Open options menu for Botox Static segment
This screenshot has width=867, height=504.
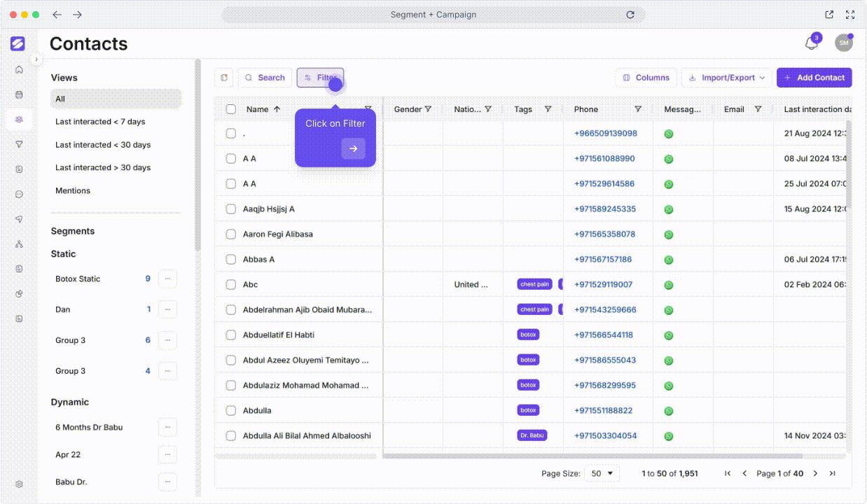click(167, 279)
